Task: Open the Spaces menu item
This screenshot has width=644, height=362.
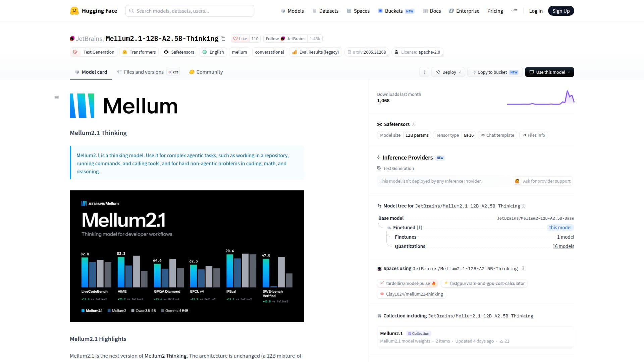Action: pyautogui.click(x=358, y=11)
